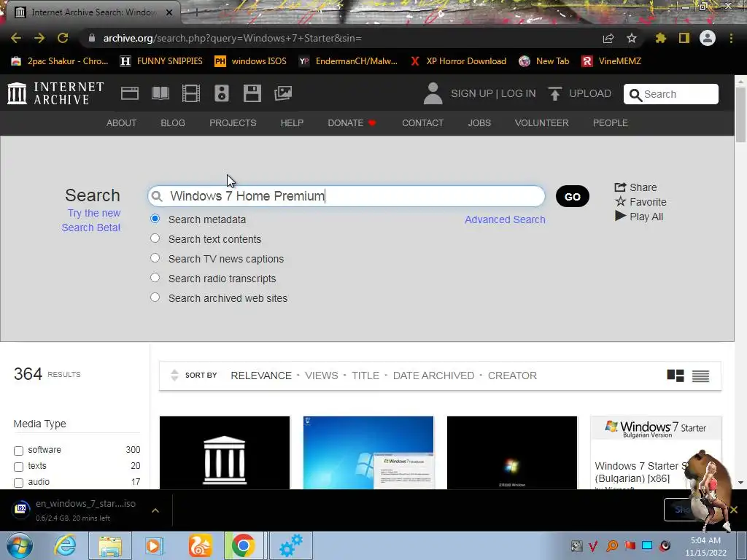Open the Texts book icon

tap(160, 93)
